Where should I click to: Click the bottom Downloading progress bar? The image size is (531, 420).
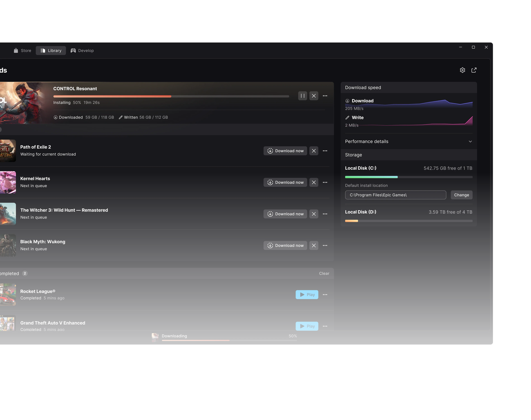tap(229, 340)
